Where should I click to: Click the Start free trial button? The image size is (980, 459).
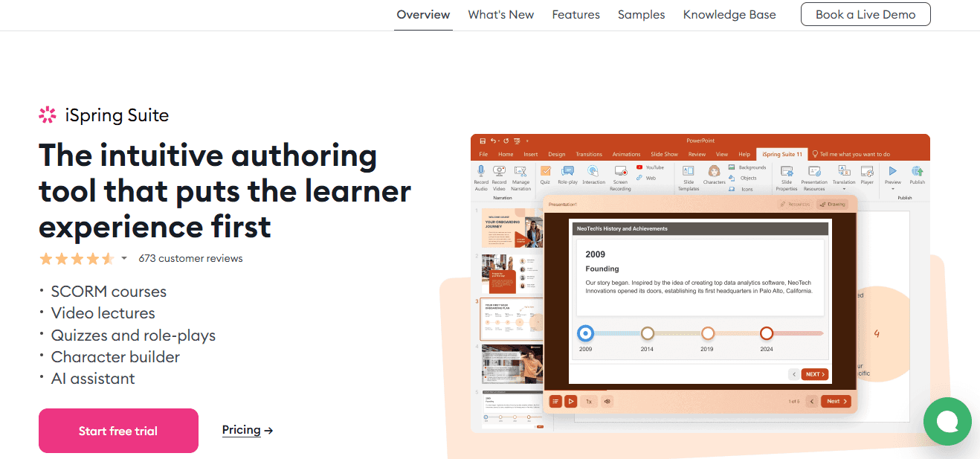118,431
